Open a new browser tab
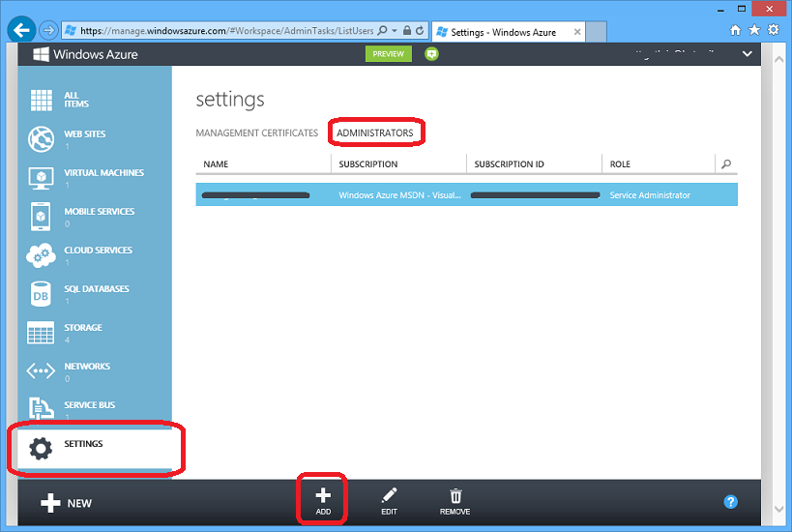This screenshot has height=532, width=792. (597, 32)
